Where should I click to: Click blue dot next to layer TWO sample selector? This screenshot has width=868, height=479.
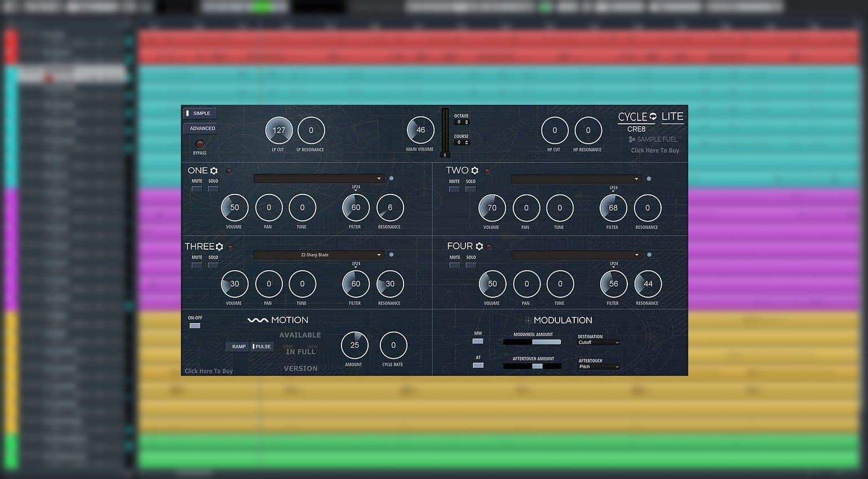tap(649, 179)
